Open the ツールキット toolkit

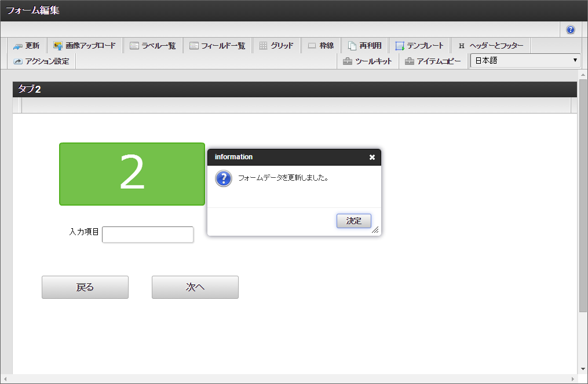point(368,61)
